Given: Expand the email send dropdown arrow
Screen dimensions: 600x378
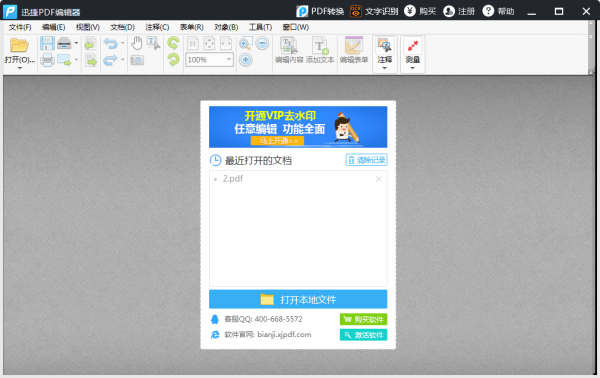Looking at the screenshot, I should pyautogui.click(x=76, y=60).
